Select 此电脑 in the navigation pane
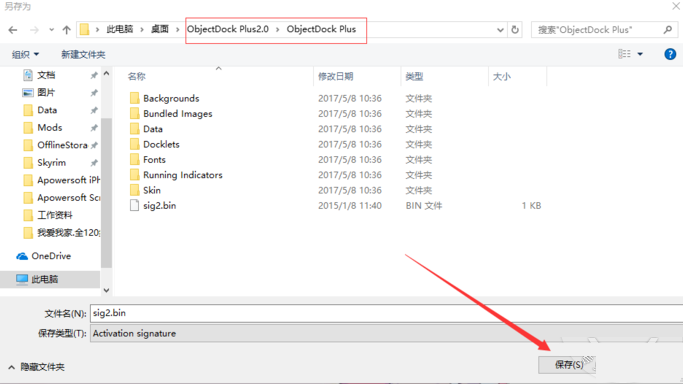683x384 pixels. click(x=44, y=279)
